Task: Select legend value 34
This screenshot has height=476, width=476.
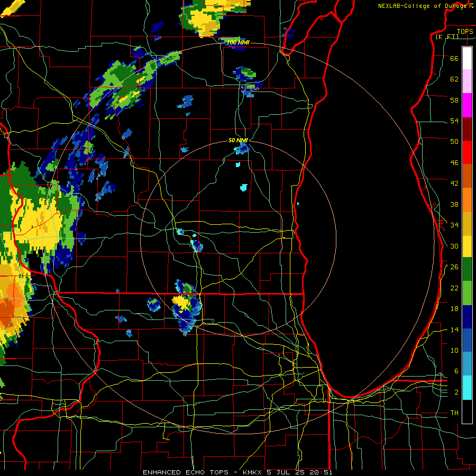Action: click(454, 225)
